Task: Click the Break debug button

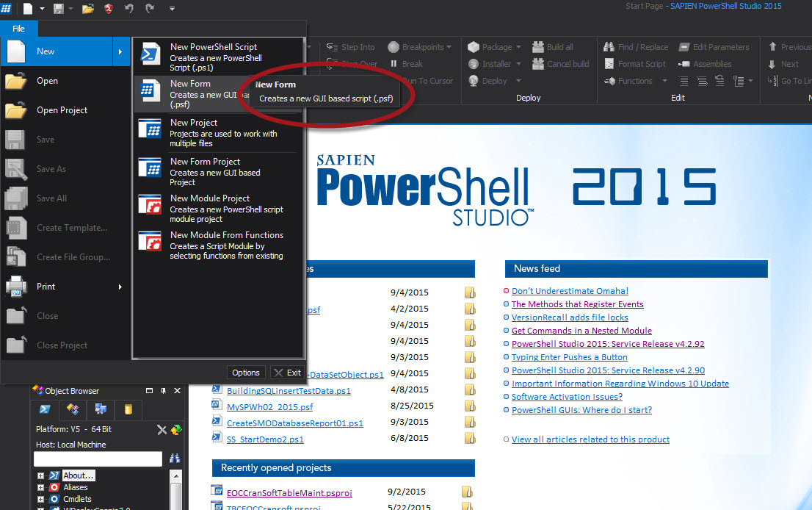Action: pos(407,64)
